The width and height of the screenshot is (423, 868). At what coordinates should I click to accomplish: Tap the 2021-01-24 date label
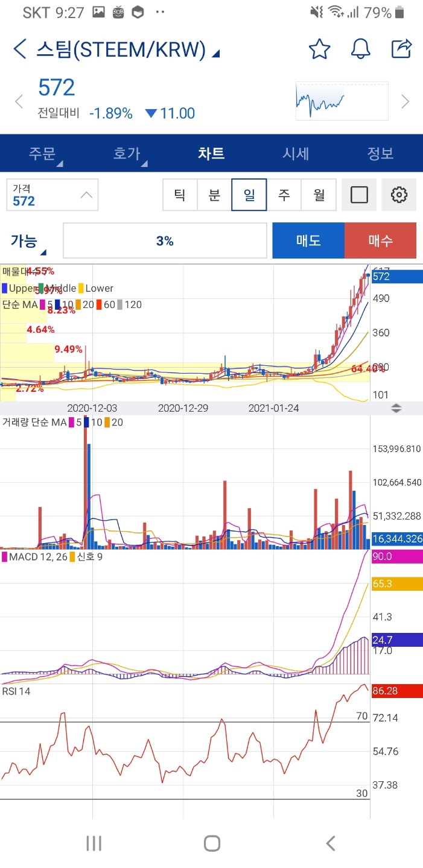[274, 408]
